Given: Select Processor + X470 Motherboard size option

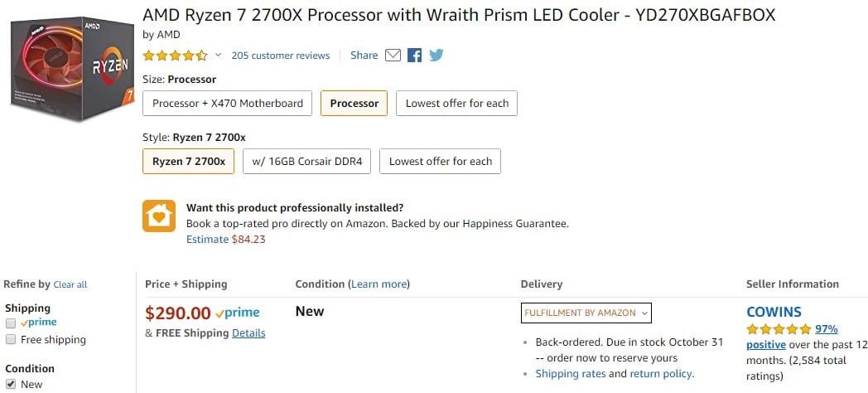Looking at the screenshot, I should tap(228, 104).
